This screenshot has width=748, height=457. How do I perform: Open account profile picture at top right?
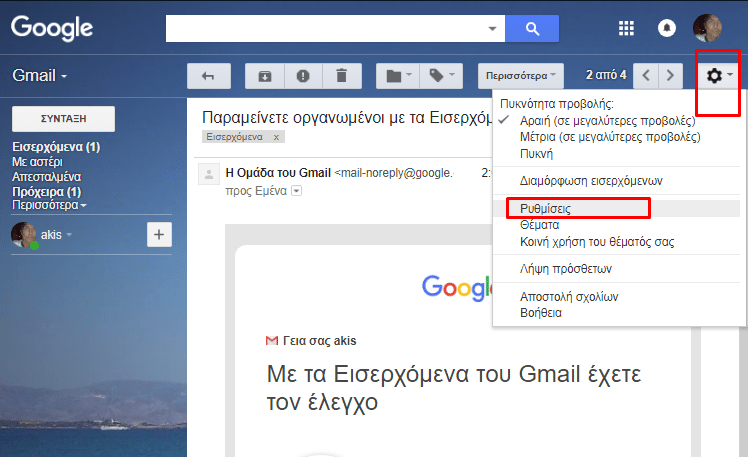707,28
